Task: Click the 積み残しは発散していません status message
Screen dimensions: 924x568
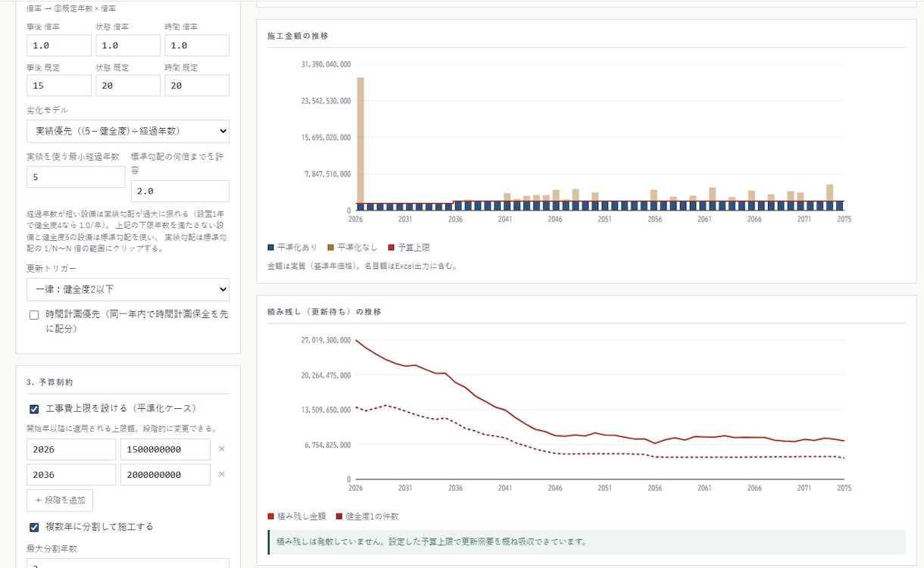Action: (x=587, y=542)
